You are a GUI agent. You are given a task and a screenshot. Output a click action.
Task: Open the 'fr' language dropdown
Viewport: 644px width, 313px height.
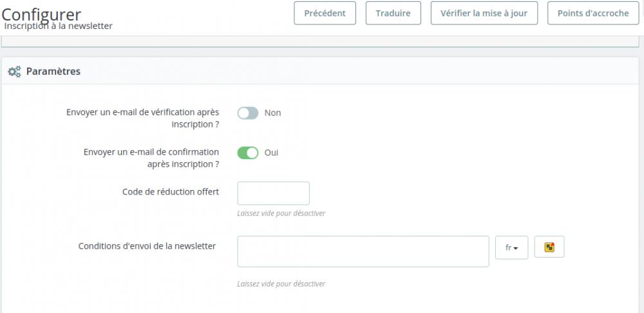click(x=511, y=247)
